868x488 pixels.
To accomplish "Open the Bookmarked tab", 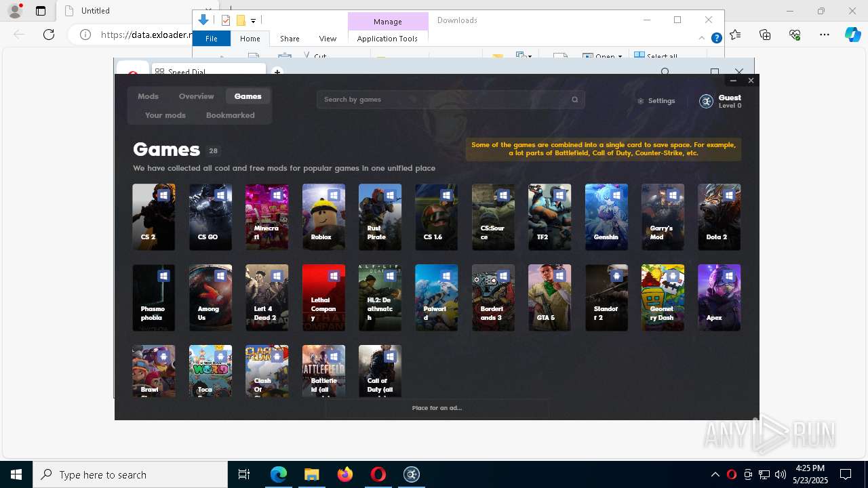I will coord(231,115).
